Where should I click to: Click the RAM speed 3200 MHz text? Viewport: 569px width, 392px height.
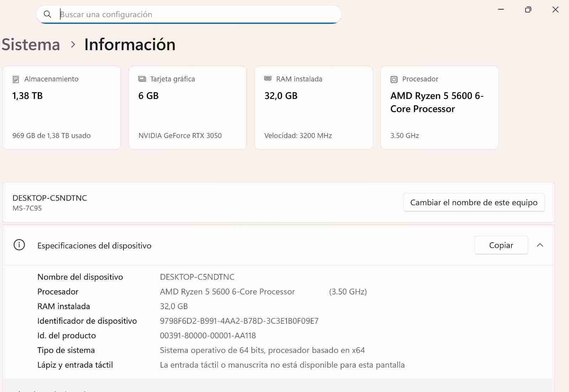tap(298, 136)
